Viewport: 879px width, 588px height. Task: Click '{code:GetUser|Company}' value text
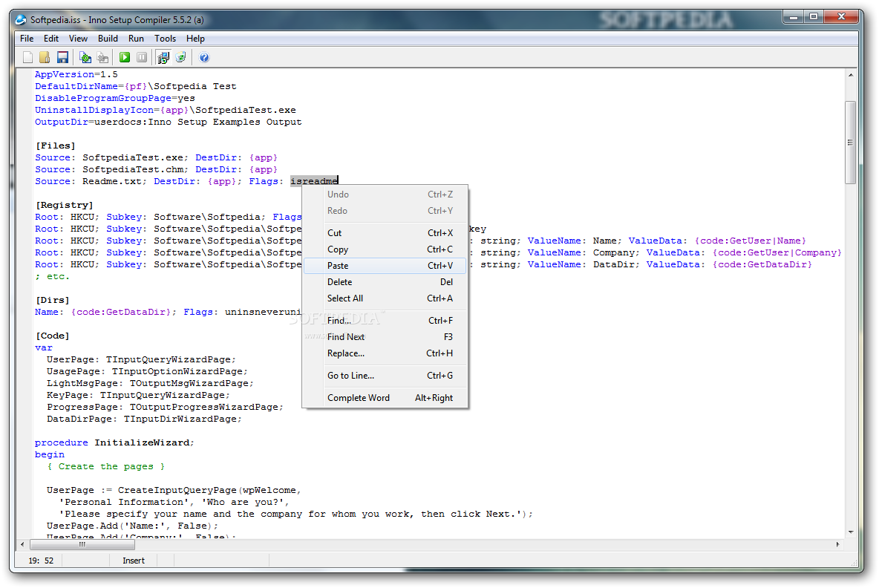click(777, 253)
